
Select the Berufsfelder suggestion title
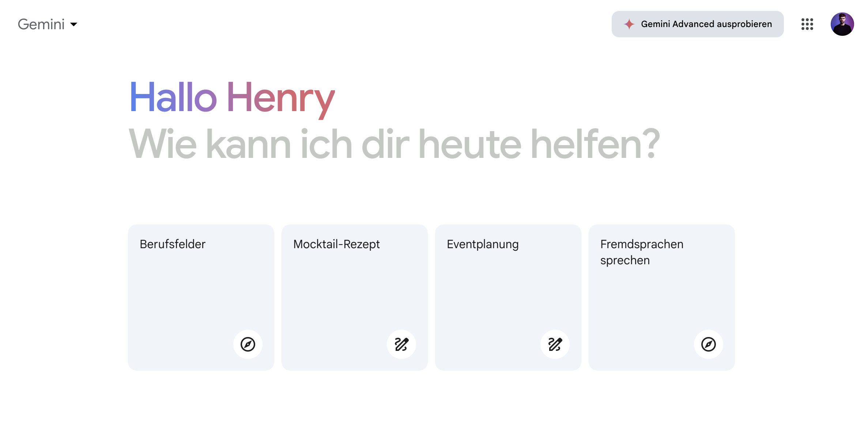[173, 244]
